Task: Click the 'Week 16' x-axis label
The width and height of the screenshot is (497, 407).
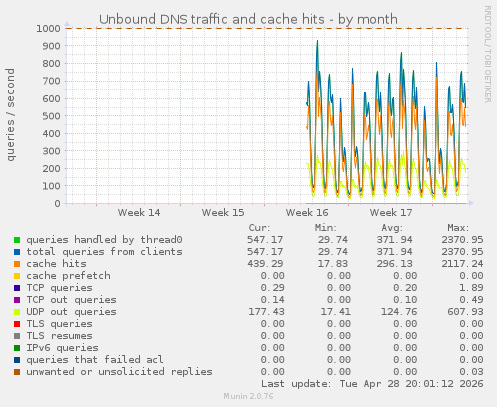Action: [x=307, y=213]
